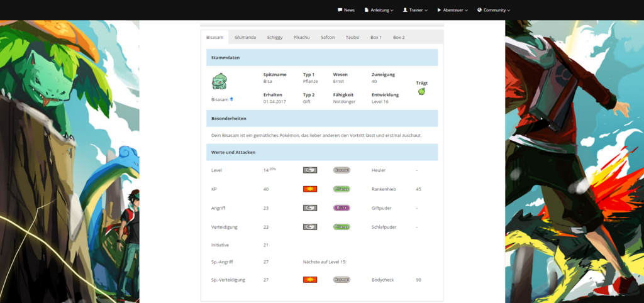The image size is (644, 303).
Task: Switch to the Pikachu tab
Action: tap(301, 37)
